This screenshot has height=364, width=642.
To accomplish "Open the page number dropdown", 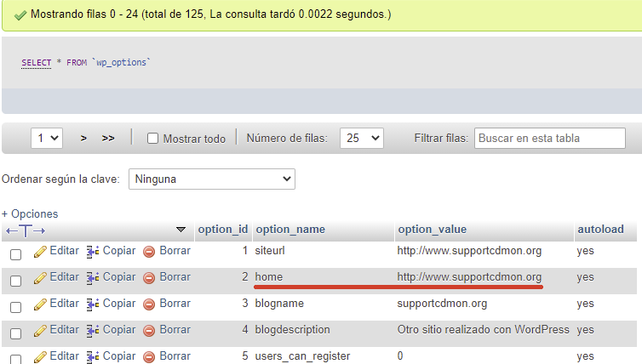I will [x=47, y=139].
